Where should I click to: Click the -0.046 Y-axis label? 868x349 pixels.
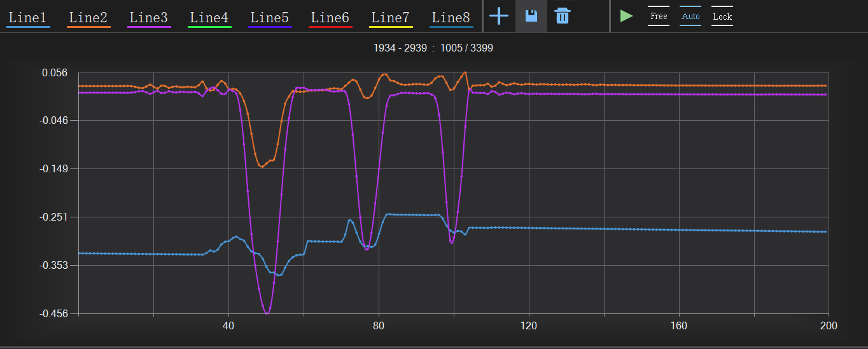[x=52, y=120]
